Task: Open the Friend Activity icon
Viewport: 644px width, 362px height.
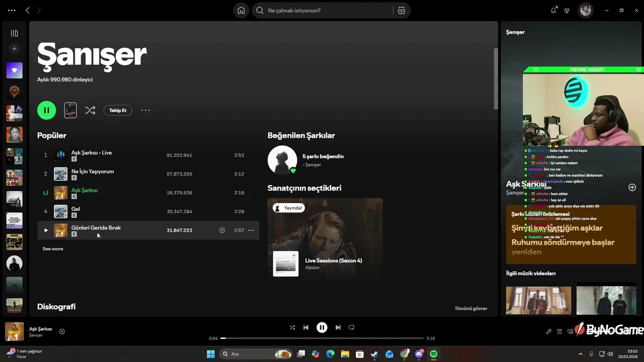Action: pos(567,11)
